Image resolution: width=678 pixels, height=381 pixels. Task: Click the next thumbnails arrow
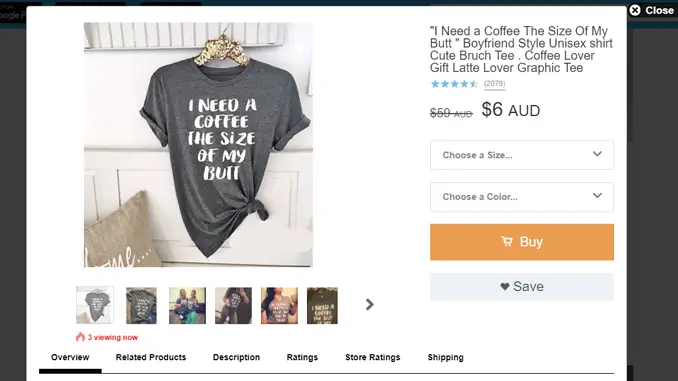click(369, 304)
